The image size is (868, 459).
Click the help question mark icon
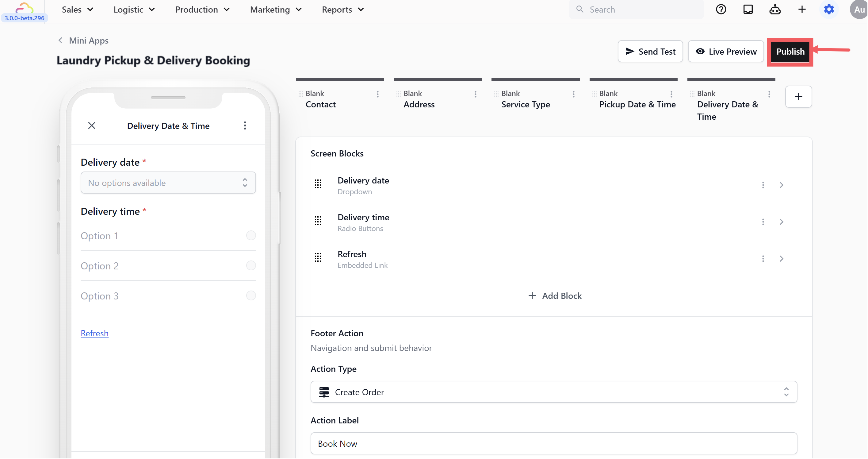pyautogui.click(x=721, y=10)
